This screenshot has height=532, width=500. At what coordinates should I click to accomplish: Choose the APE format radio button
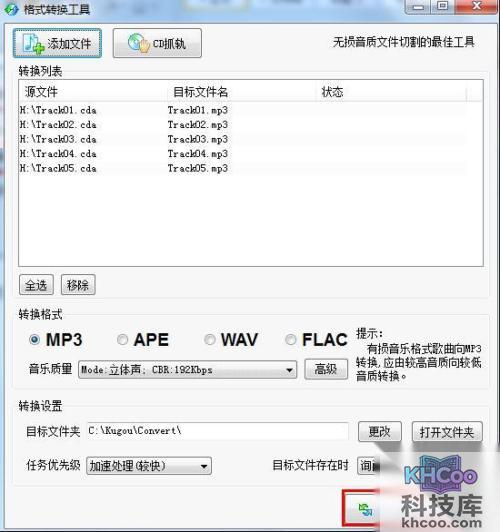click(122, 339)
